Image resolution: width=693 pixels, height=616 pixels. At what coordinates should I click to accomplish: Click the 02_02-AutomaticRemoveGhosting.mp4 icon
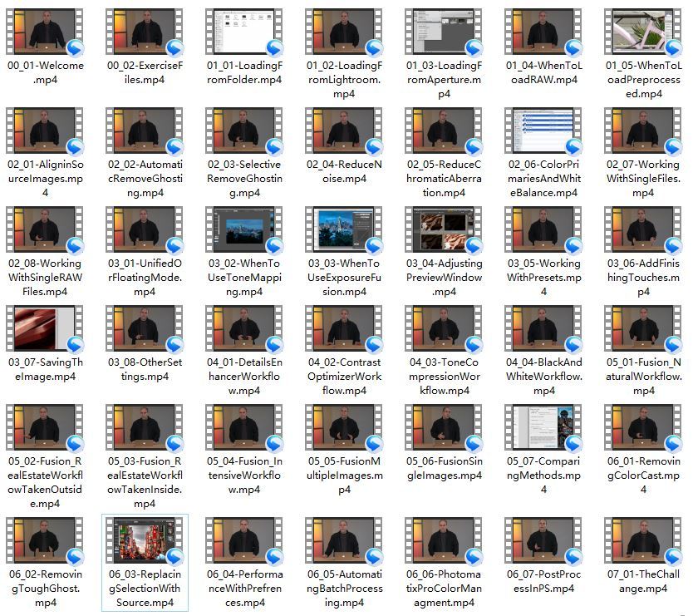pyautogui.click(x=145, y=131)
